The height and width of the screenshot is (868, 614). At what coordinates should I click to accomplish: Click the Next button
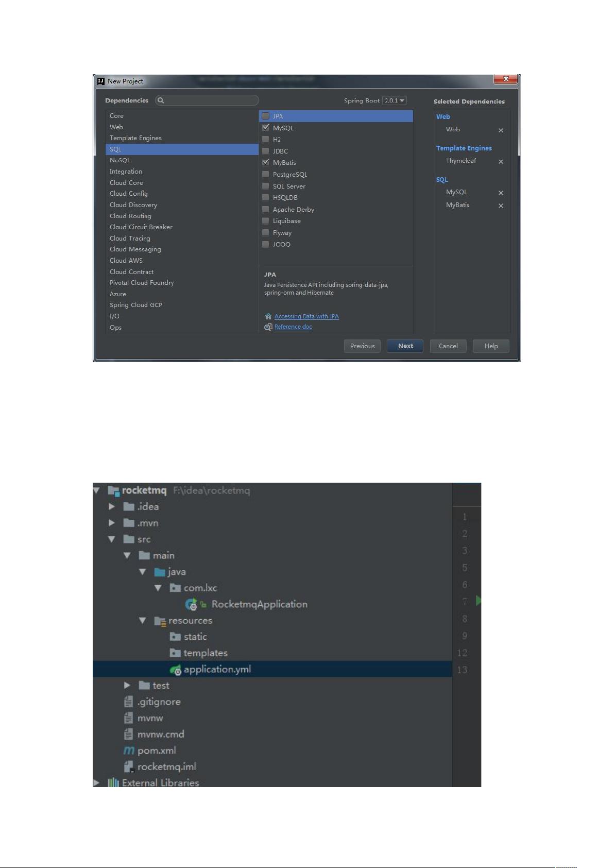405,346
